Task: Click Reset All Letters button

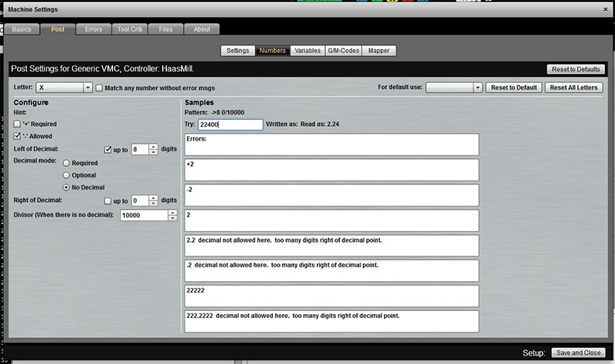Action: (x=573, y=88)
